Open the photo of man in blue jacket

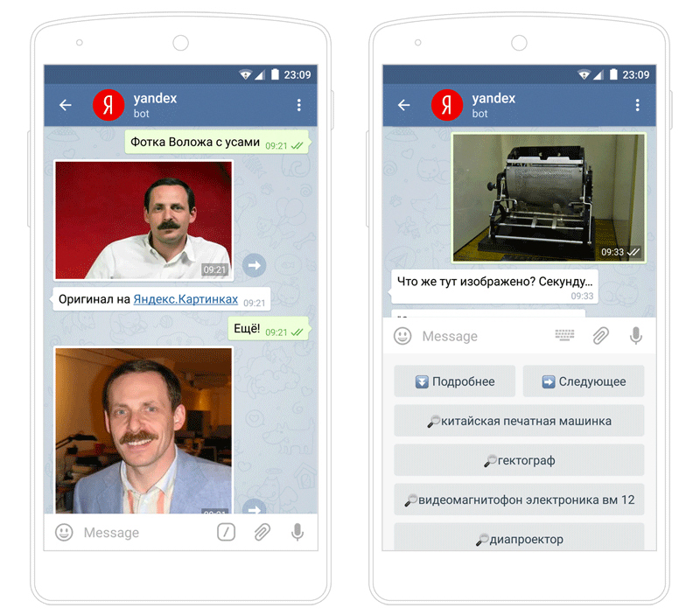(x=143, y=430)
